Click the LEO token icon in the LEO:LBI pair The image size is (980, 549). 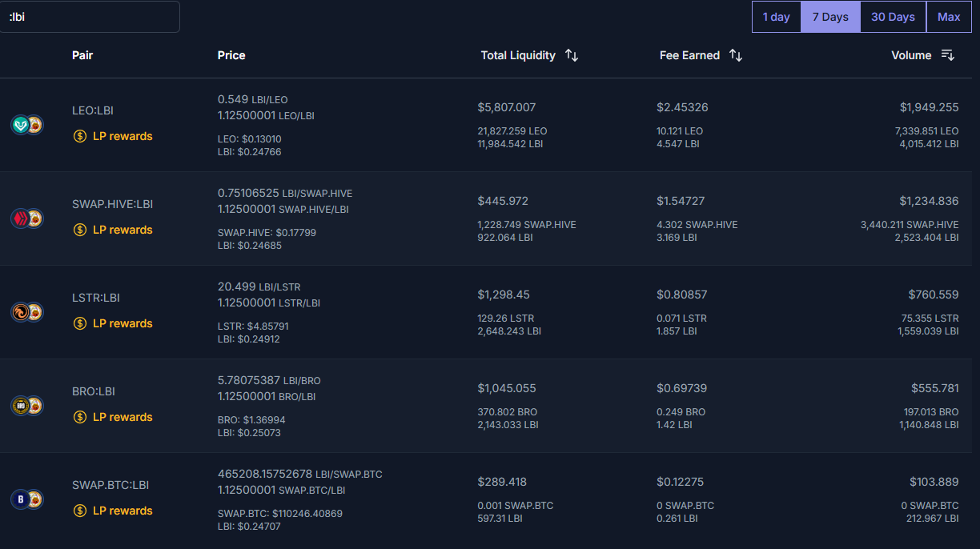[21, 125]
